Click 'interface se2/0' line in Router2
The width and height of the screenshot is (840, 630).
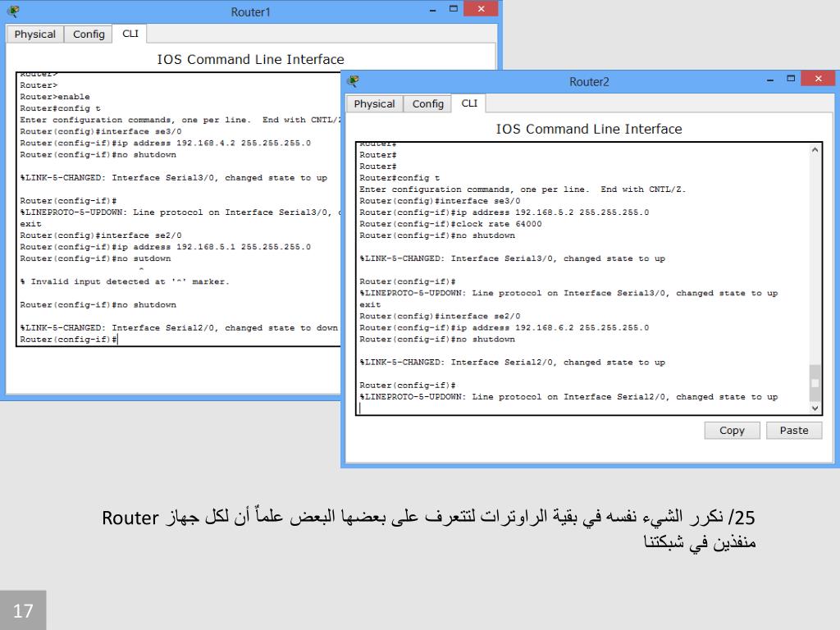click(440, 317)
